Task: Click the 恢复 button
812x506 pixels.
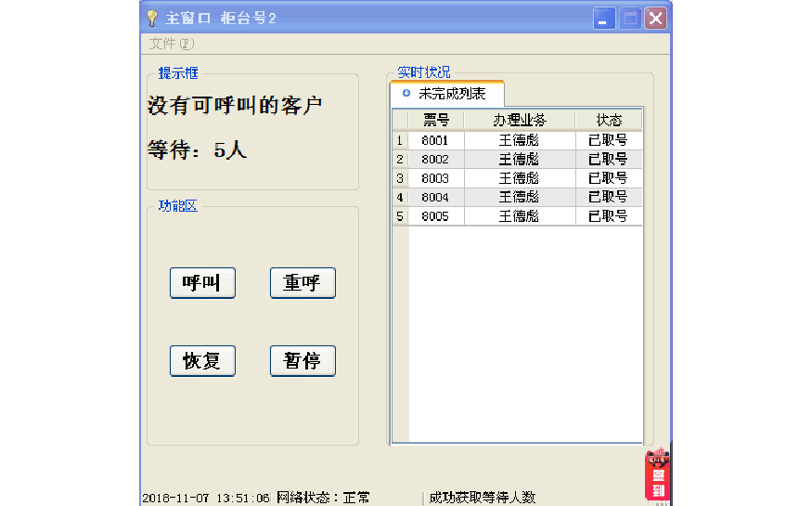Action: (x=202, y=361)
